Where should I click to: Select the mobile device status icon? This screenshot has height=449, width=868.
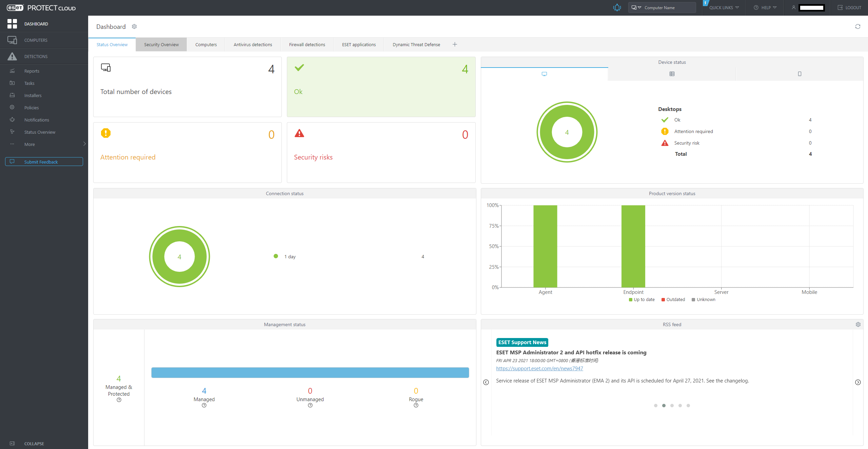pos(799,74)
